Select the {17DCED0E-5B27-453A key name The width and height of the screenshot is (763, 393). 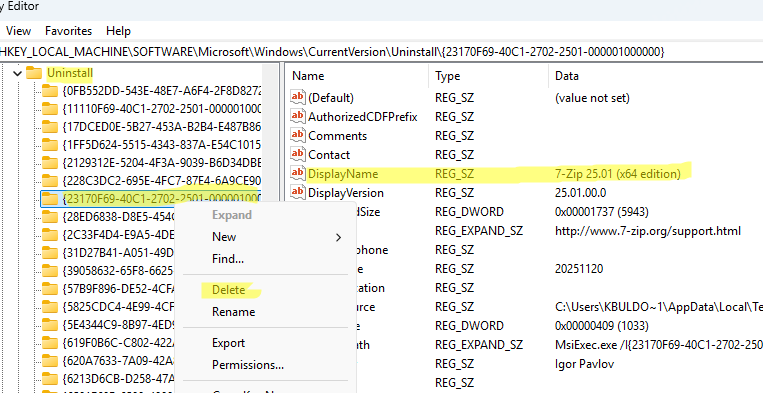click(x=162, y=127)
